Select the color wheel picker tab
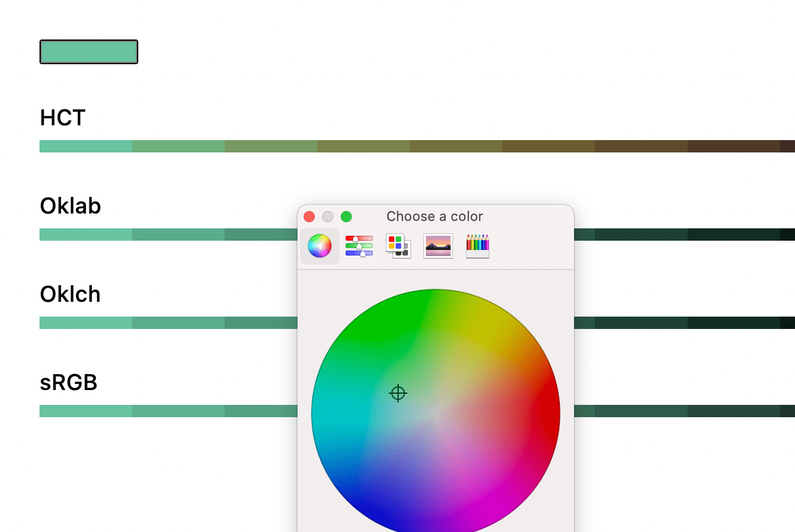The image size is (795, 532). [x=320, y=246]
